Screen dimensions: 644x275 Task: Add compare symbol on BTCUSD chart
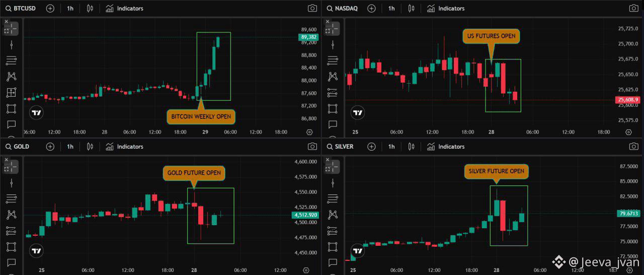(50, 9)
